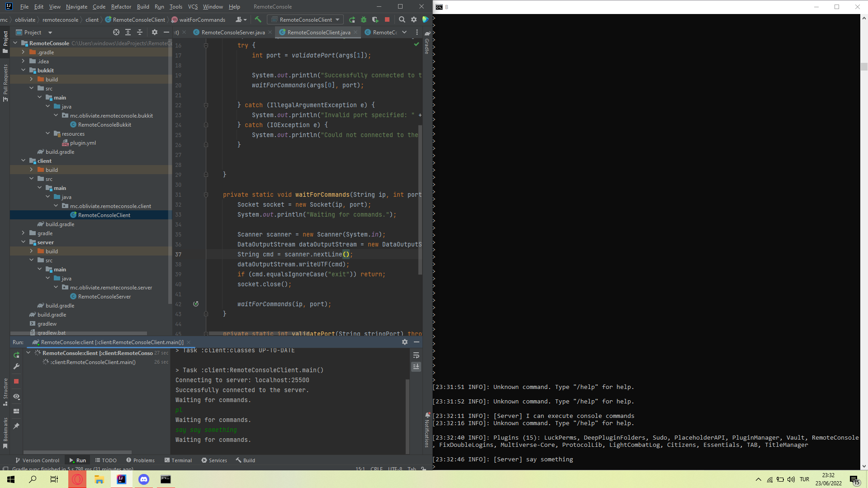This screenshot has width=868, height=488.
Task: Click Collapse All icon in Project panel
Action: pos(139,32)
